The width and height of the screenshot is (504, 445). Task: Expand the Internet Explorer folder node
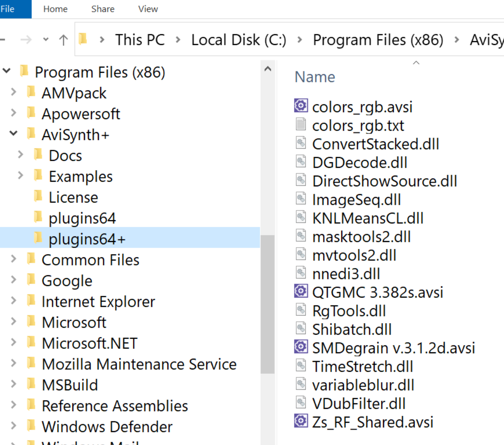coord(13,300)
